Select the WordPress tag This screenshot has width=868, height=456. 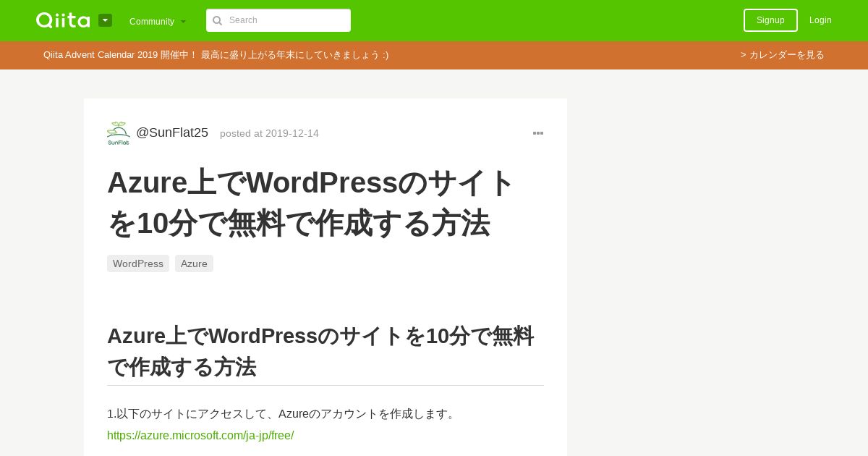point(138,263)
